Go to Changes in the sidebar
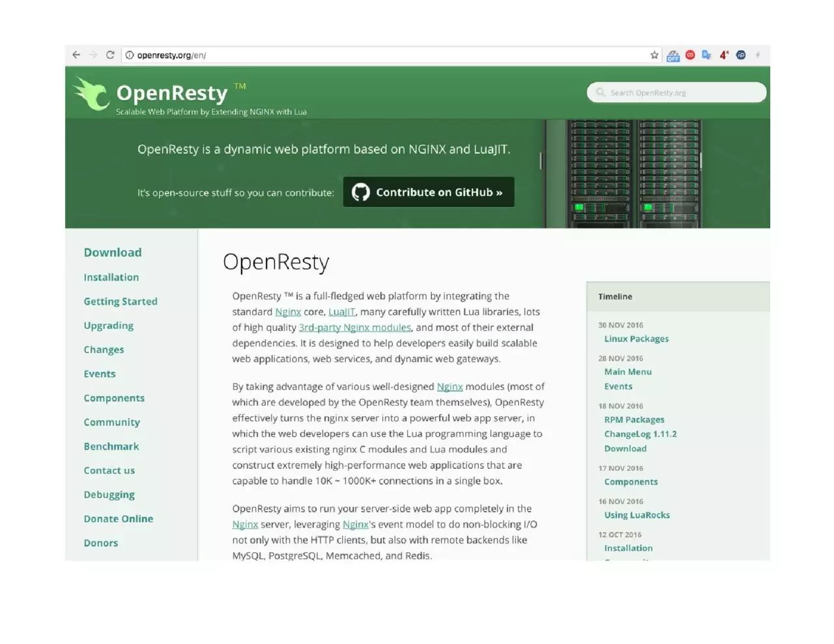Viewport: 834px width, 644px height. tap(104, 350)
